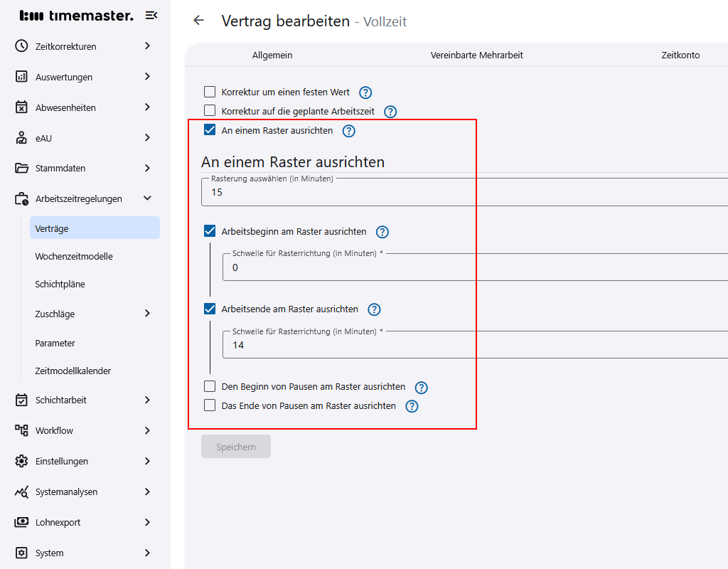728x569 pixels.
Task: Click the back arrow next to Vertrag bearbeiten
Action: tap(199, 21)
